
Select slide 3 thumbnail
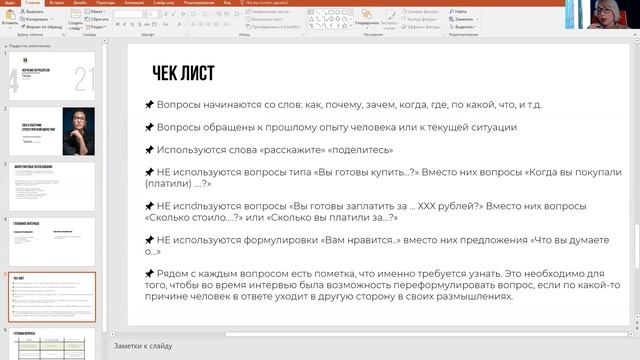point(52,187)
